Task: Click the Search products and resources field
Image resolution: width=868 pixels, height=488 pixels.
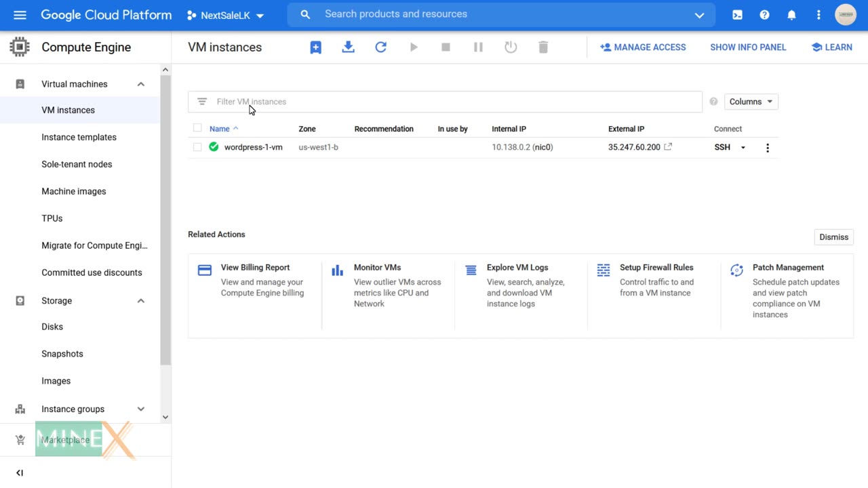Action: pos(502,14)
